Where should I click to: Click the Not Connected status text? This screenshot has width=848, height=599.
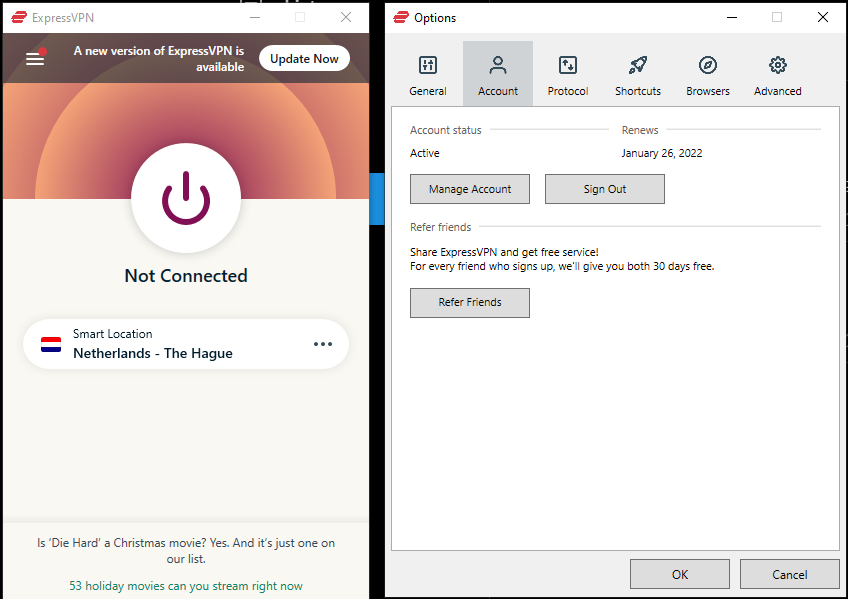coord(186,276)
